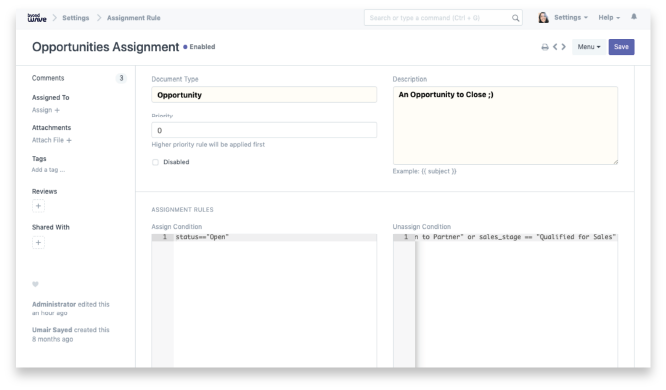Screen dimensions: 666x390
Task: Click the search magnifier icon
Action: coord(515,18)
